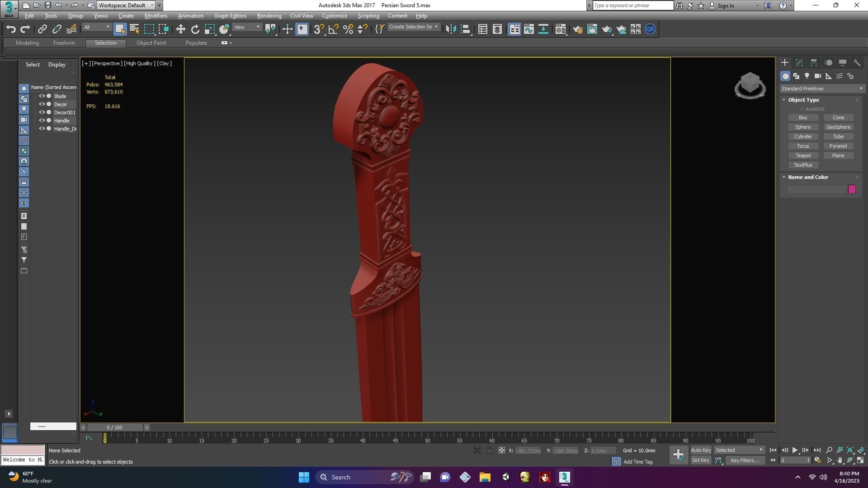Open the magenta object color swatch
This screenshot has height=488, width=868.
pyautogui.click(x=852, y=189)
